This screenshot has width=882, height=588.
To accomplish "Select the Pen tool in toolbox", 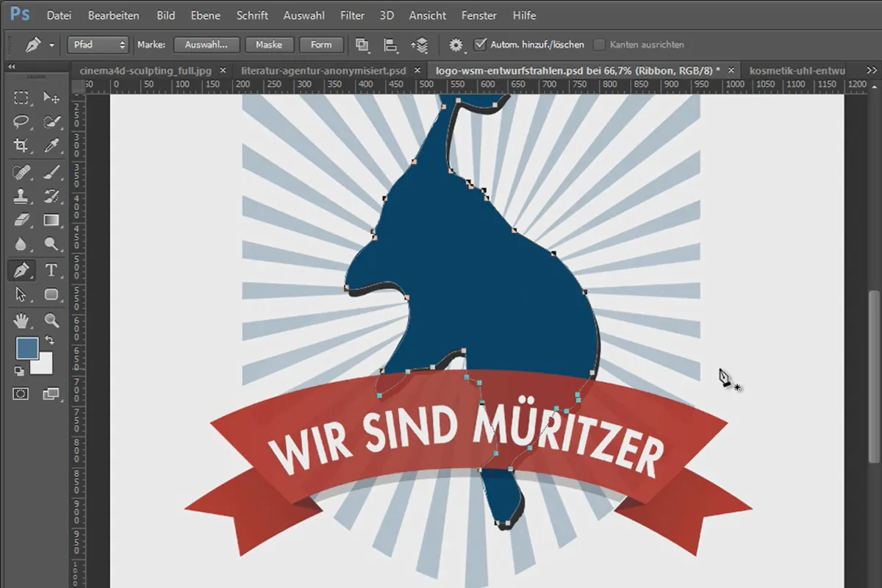I will pos(21,270).
